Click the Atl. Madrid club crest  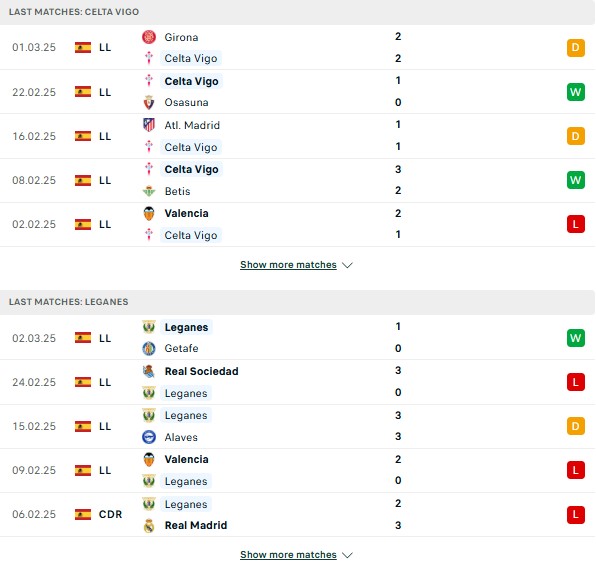coord(149,125)
